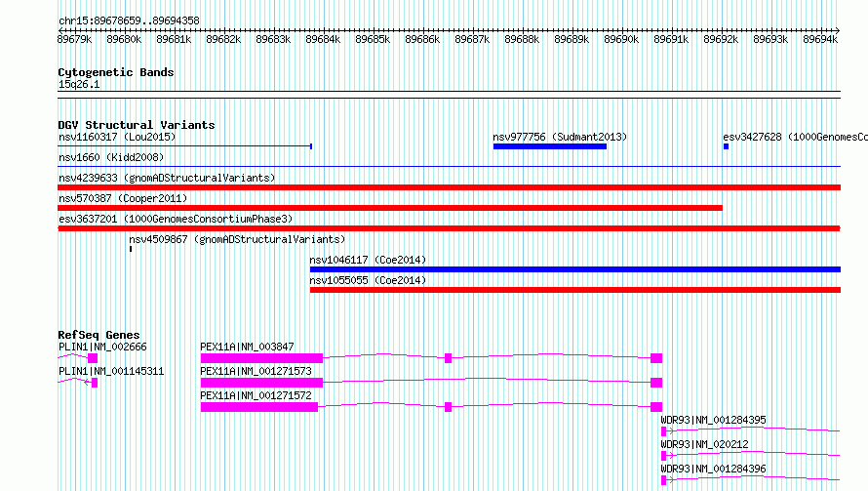Click the blue nsv977756 variant bar
The height and width of the screenshot is (491, 868).
[x=550, y=146]
